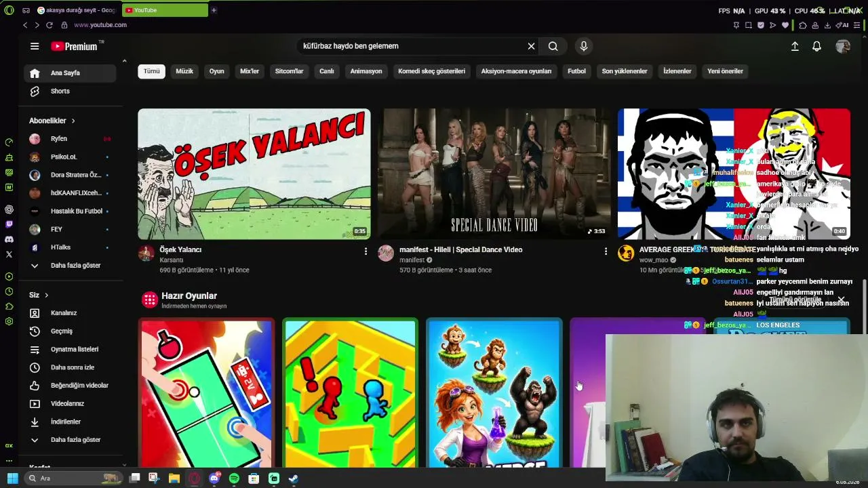Select the Animasyon filter chip
The height and width of the screenshot is (488, 868).
pos(366,71)
